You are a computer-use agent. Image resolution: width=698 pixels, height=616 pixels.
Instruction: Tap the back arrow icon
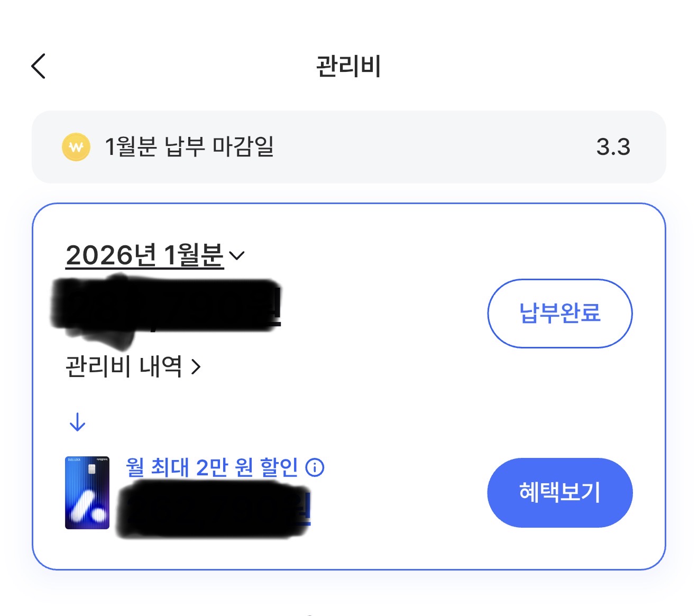[x=39, y=66]
